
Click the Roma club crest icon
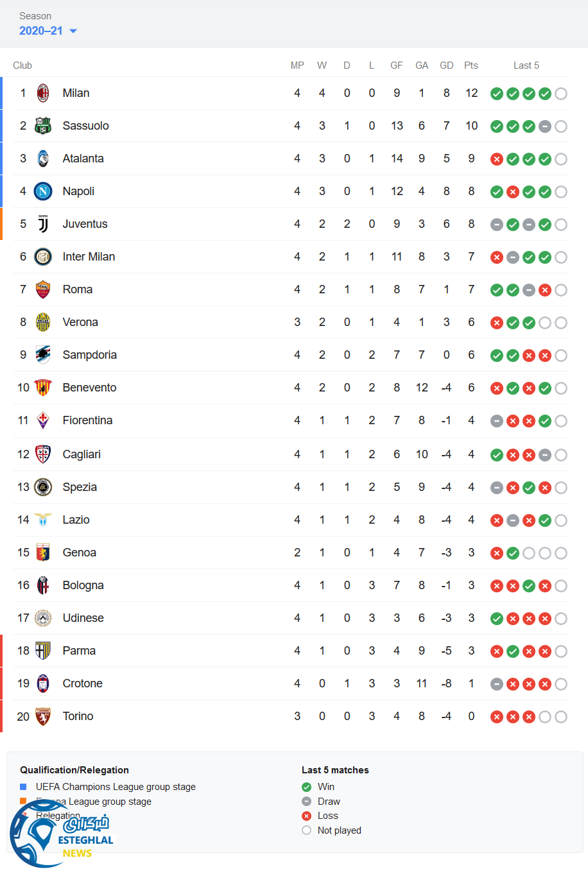point(43,289)
